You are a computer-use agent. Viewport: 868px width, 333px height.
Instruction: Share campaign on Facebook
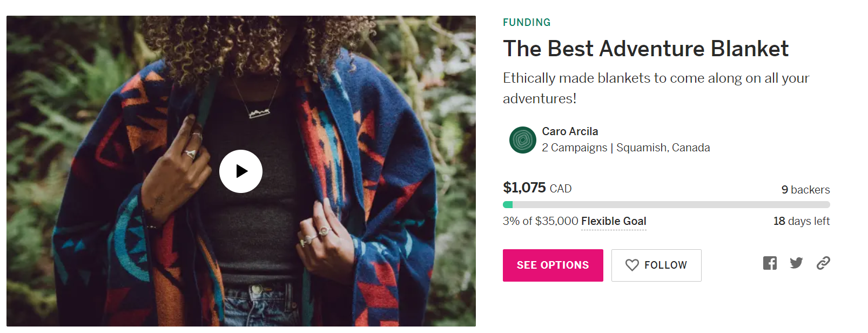pyautogui.click(x=770, y=263)
